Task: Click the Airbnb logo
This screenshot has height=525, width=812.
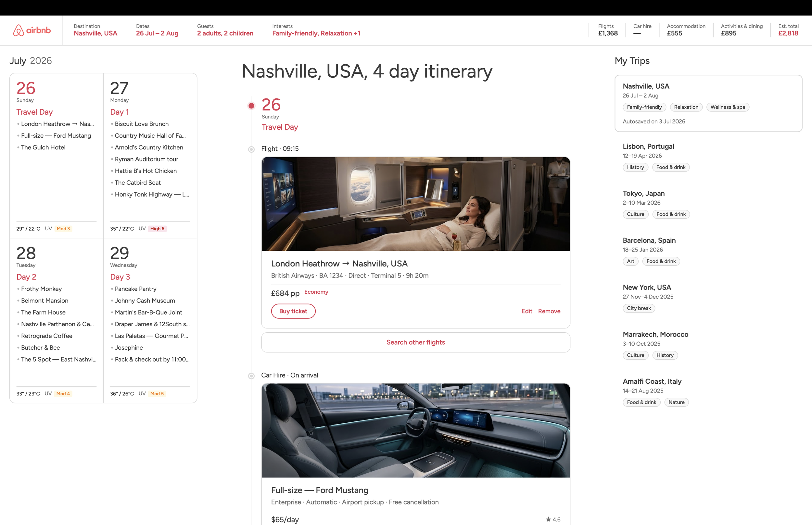Action: coord(32,30)
